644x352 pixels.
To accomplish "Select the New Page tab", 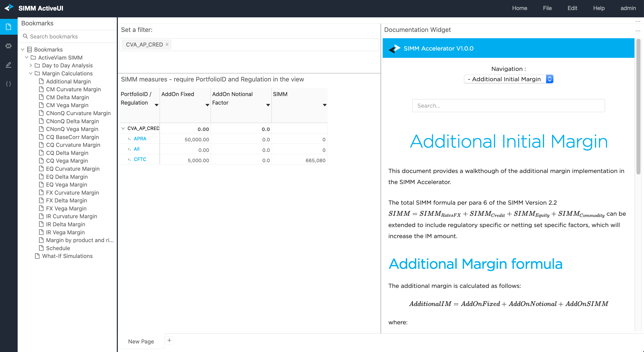I will click(x=141, y=341).
